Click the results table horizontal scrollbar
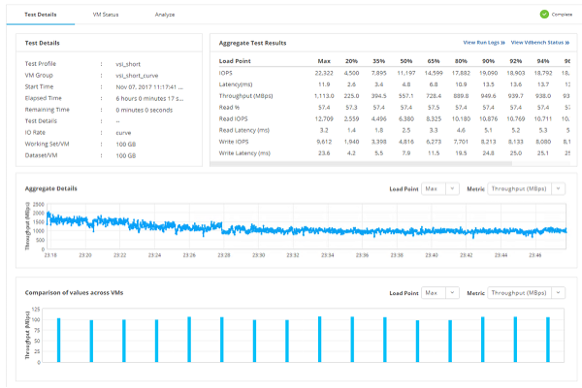 click(361, 163)
